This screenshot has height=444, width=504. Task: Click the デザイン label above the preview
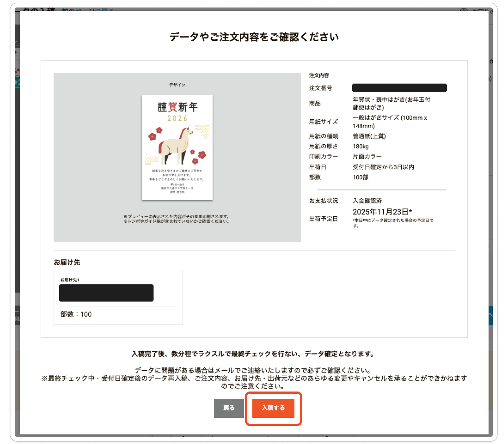[x=177, y=85]
